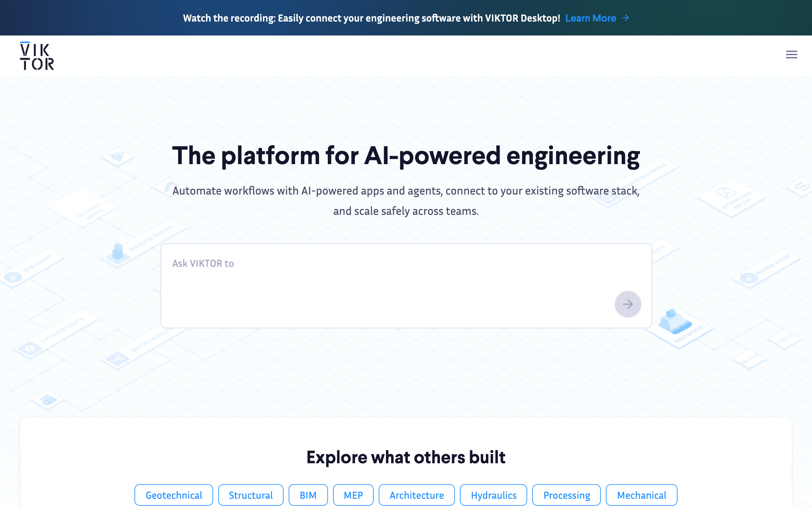Select the Structural category filter
The image size is (812, 507).
click(251, 495)
